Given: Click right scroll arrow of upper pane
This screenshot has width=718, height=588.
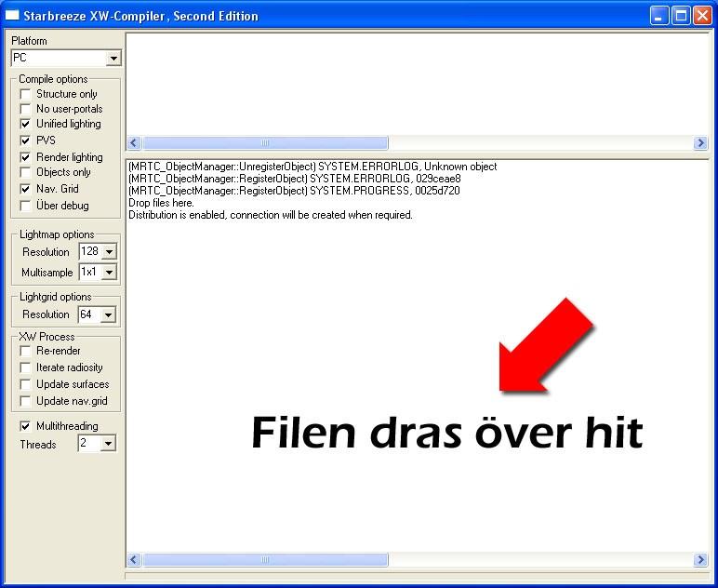Looking at the screenshot, I should pos(700,143).
